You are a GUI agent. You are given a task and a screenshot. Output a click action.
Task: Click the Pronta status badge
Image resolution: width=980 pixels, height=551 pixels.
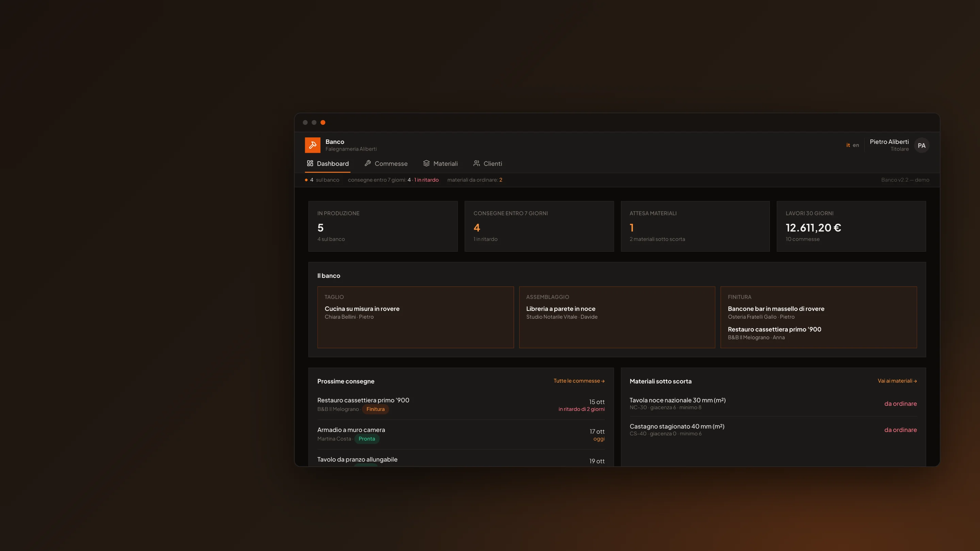pos(366,438)
